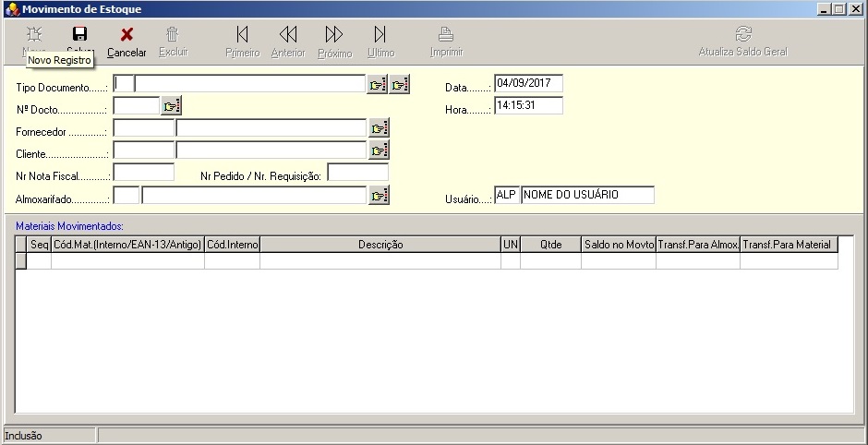Open second lookup button beside Tipo Documento
The height and width of the screenshot is (445, 868).
coord(399,85)
